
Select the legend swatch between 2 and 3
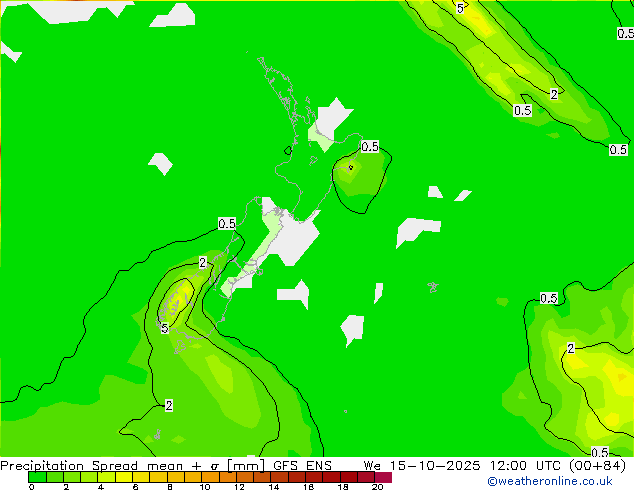click(72, 477)
